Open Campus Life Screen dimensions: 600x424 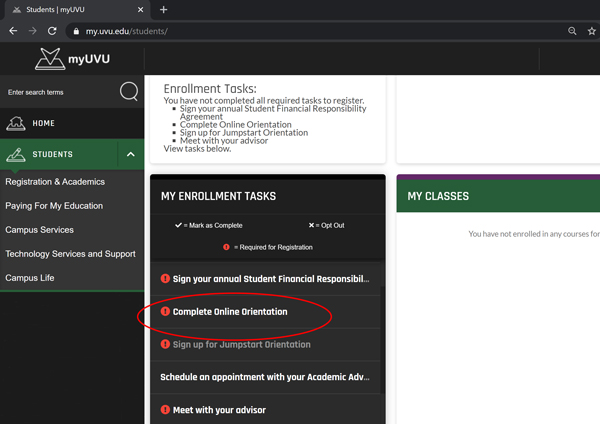pos(30,278)
